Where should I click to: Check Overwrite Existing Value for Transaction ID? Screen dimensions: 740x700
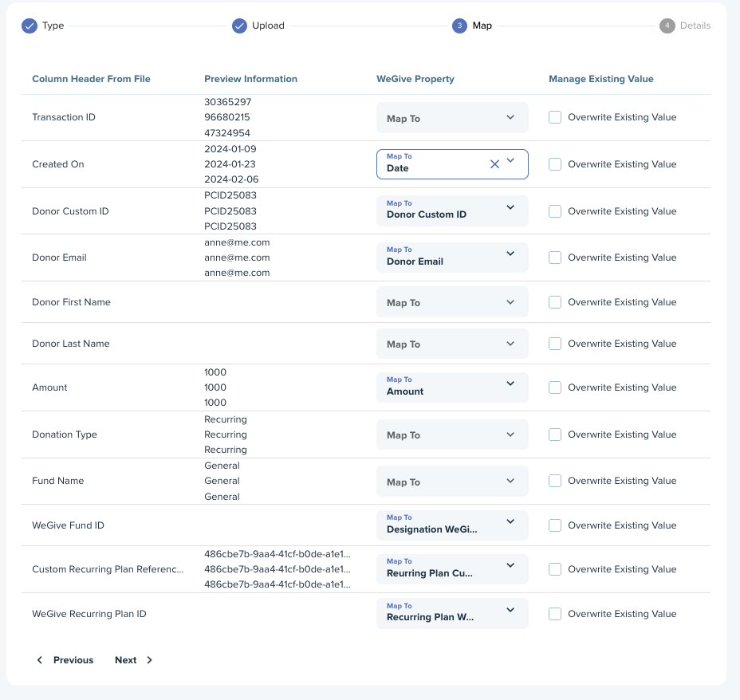pyautogui.click(x=555, y=117)
